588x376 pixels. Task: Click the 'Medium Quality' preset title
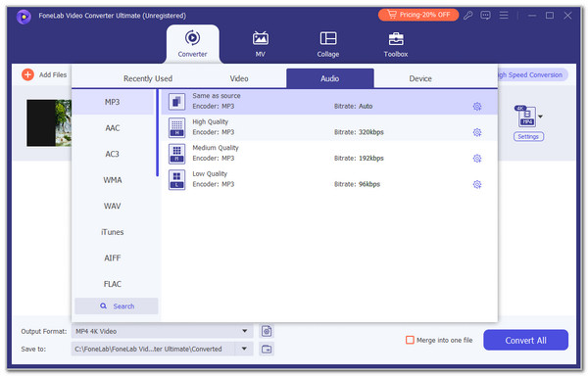216,148
